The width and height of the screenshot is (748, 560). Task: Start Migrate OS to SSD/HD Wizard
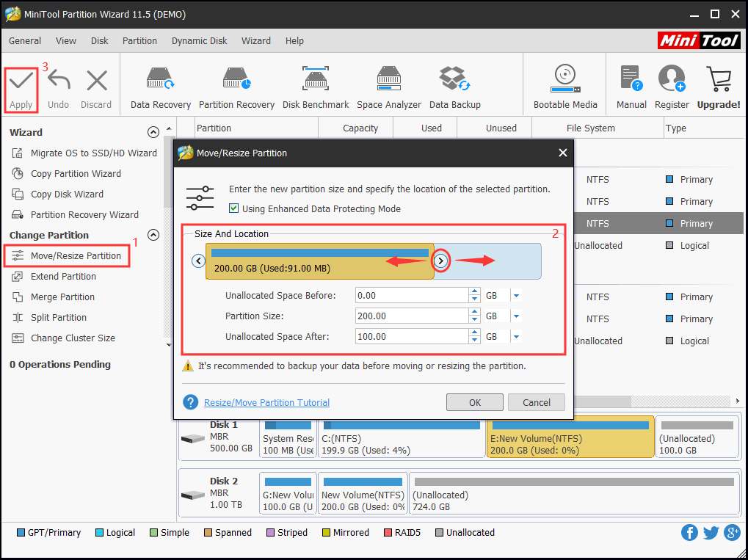84,153
